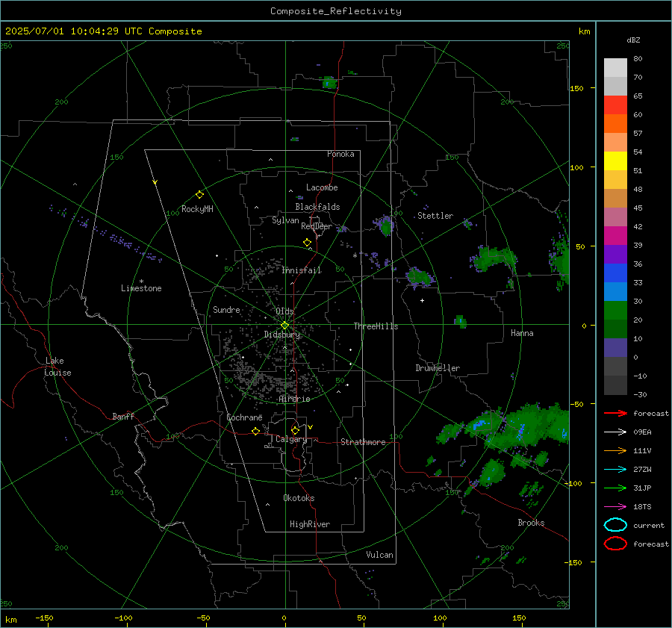The image size is (672, 628).
Task: Click the green 31JP arrow icon
Action: pos(615,488)
